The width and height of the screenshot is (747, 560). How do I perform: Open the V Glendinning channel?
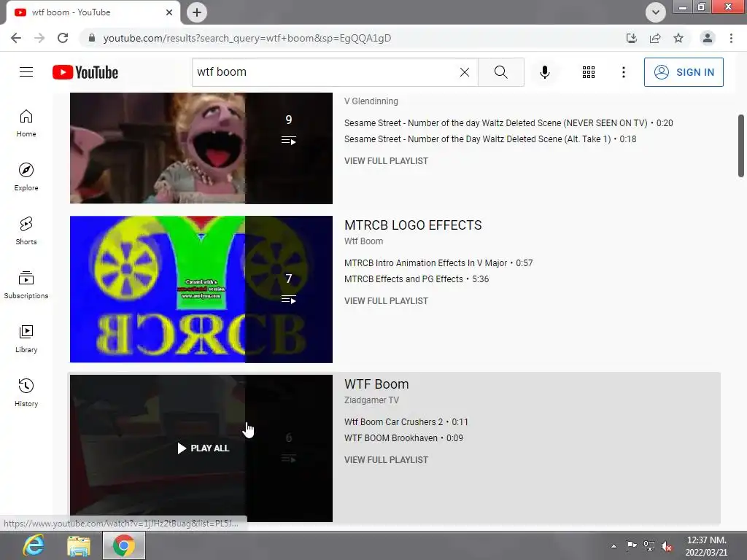(x=371, y=101)
